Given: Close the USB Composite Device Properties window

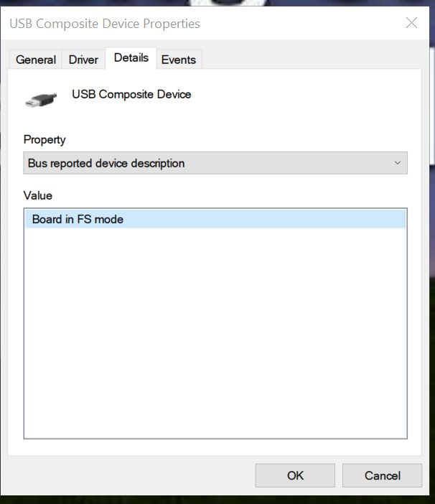Looking at the screenshot, I should pos(411,23).
